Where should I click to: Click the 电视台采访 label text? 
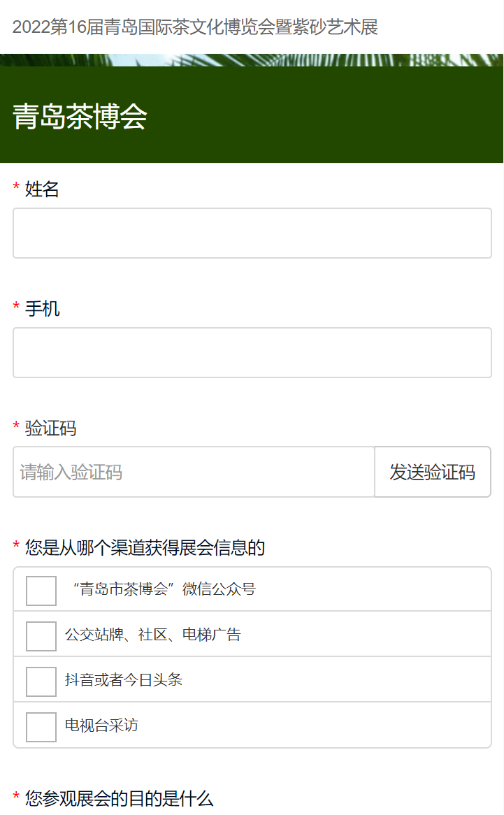(101, 726)
